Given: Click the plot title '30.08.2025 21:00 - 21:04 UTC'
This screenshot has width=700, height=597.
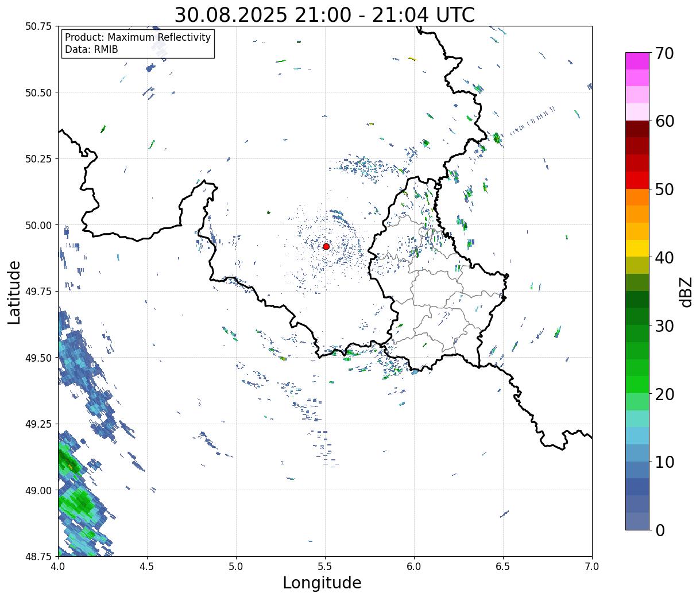Looking at the screenshot, I should click(324, 15).
